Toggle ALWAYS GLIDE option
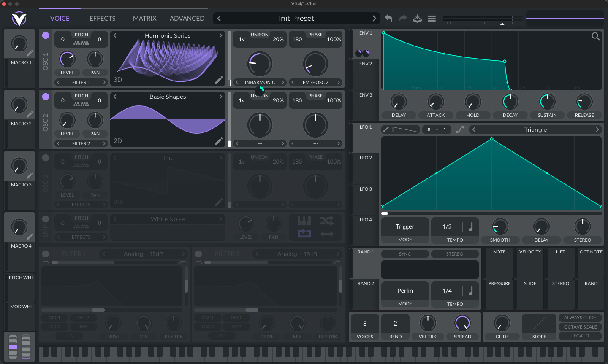608x364 pixels. point(580,318)
